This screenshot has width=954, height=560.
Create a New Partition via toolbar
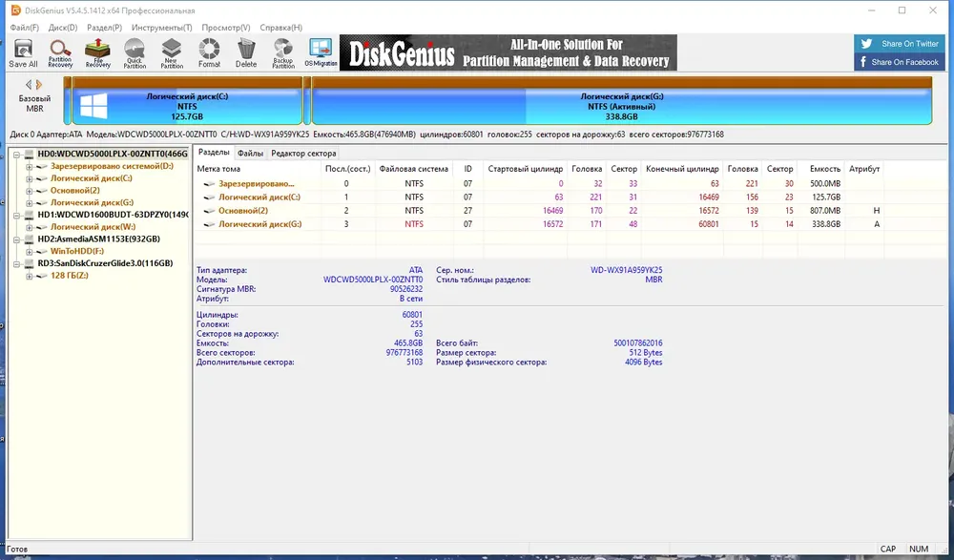(x=172, y=53)
